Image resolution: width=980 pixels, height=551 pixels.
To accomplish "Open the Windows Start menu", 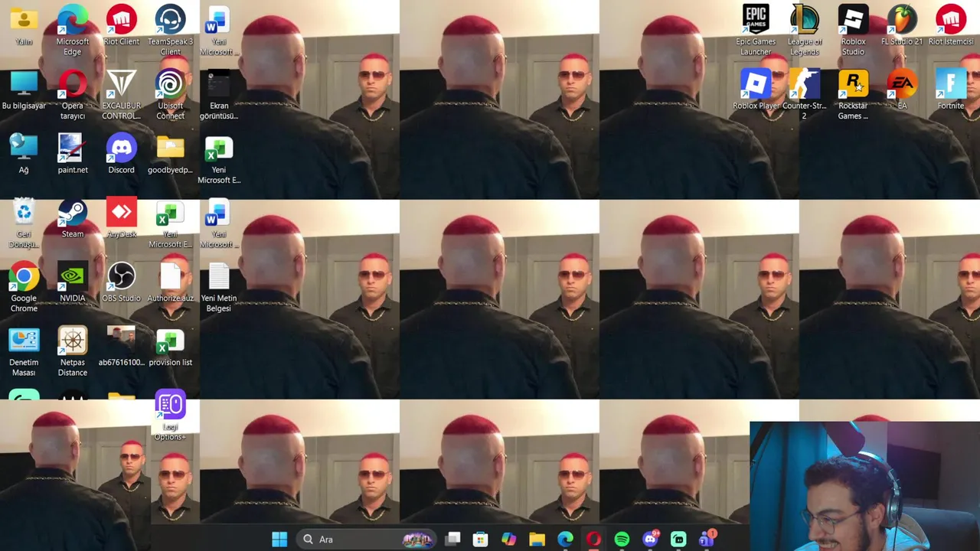I will click(279, 540).
